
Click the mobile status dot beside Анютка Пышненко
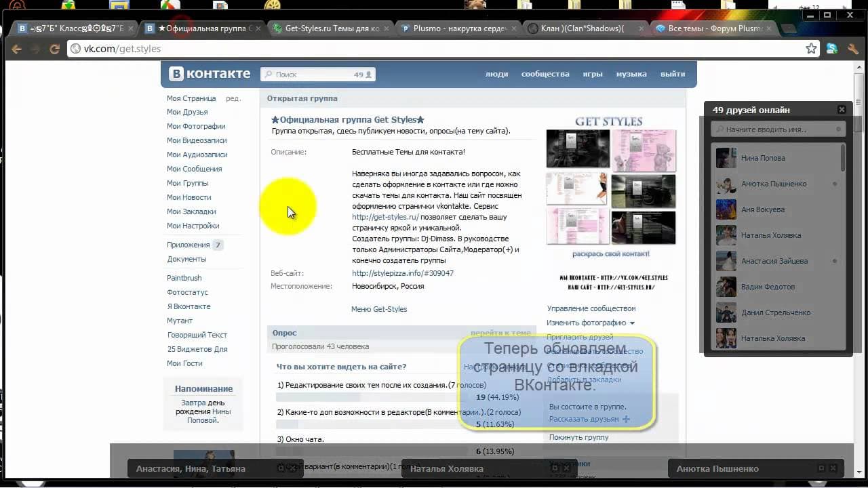pos(835,184)
